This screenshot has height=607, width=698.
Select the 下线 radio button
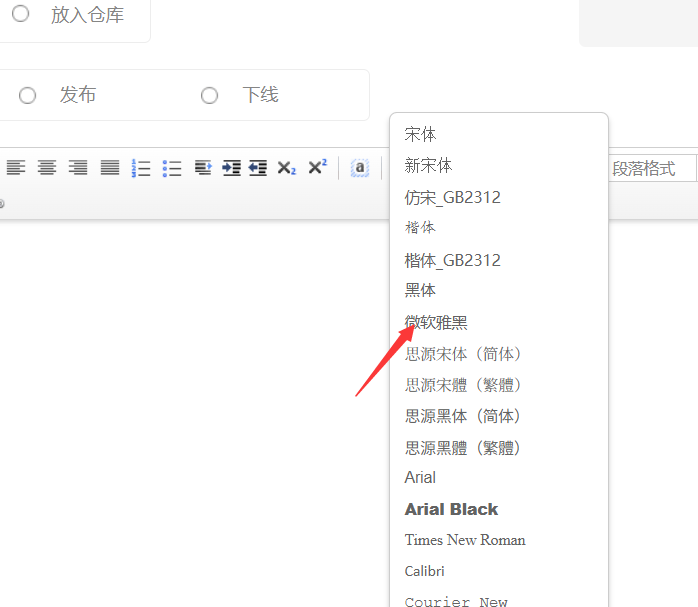coord(209,95)
